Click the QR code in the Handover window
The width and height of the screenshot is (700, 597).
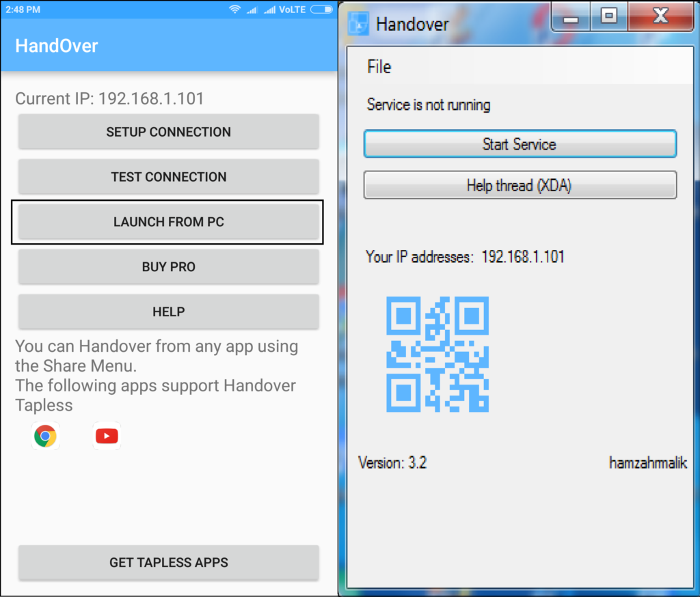[437, 355]
